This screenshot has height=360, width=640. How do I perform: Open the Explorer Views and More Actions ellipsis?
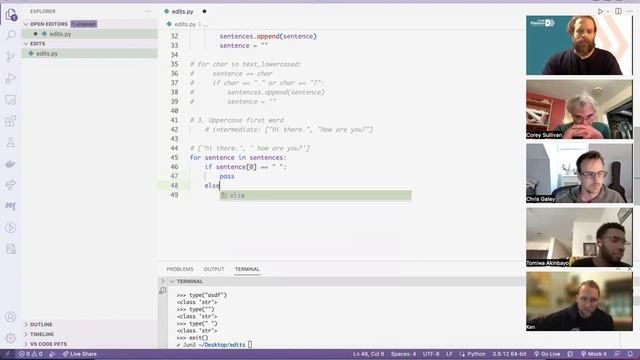click(x=147, y=11)
